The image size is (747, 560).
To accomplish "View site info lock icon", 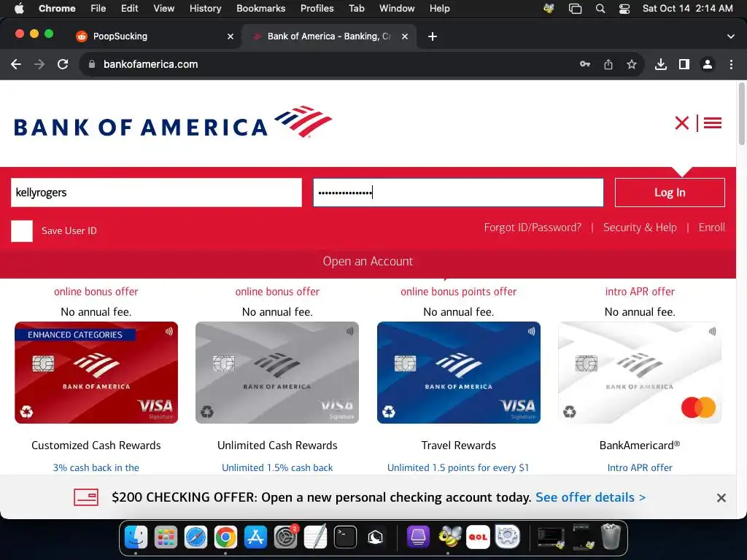I will click(x=92, y=64).
